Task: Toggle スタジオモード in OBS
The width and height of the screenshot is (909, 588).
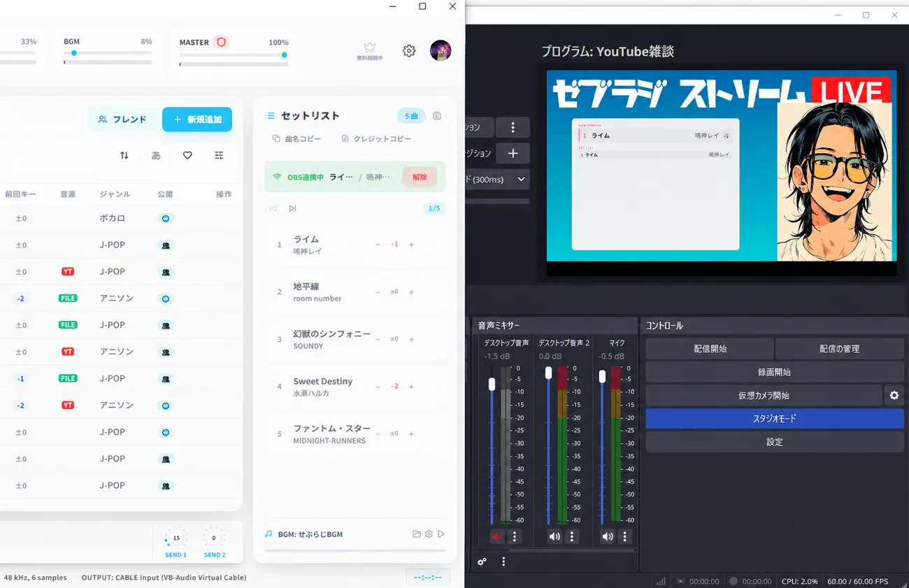Action: click(x=775, y=419)
